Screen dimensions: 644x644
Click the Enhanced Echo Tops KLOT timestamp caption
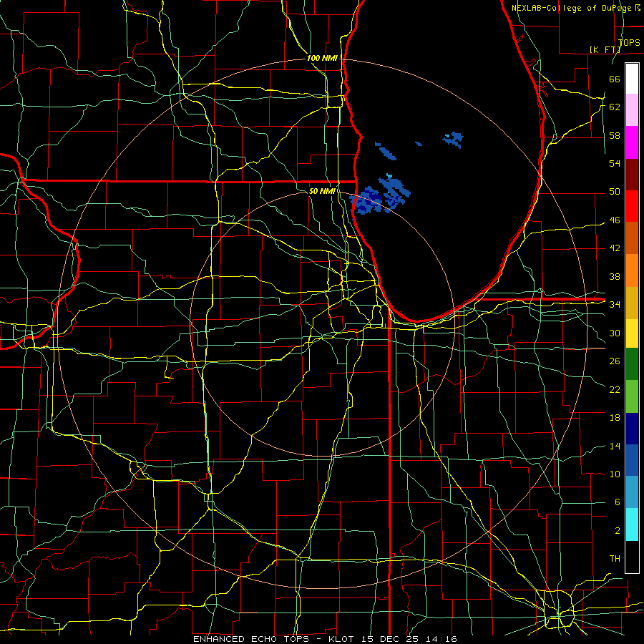[x=325, y=639]
